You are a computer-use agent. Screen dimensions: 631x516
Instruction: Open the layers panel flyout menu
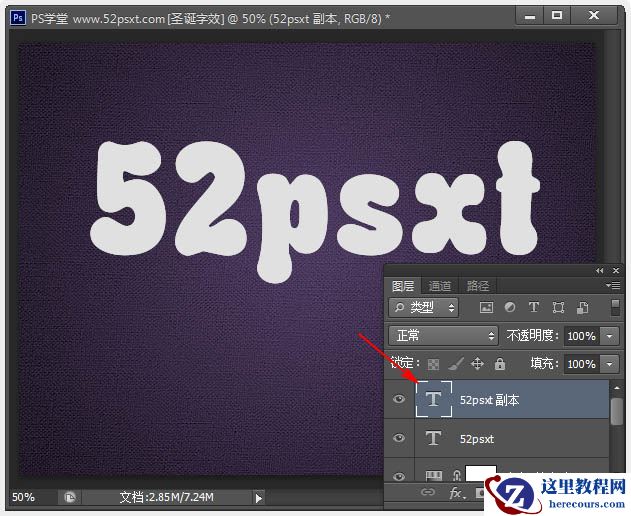(613, 285)
